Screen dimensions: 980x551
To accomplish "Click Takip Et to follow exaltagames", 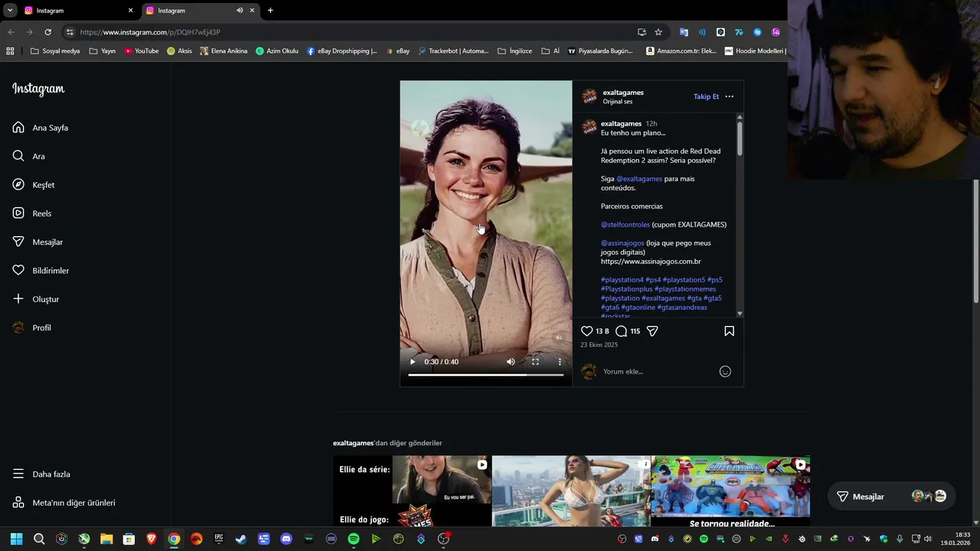I will [706, 96].
